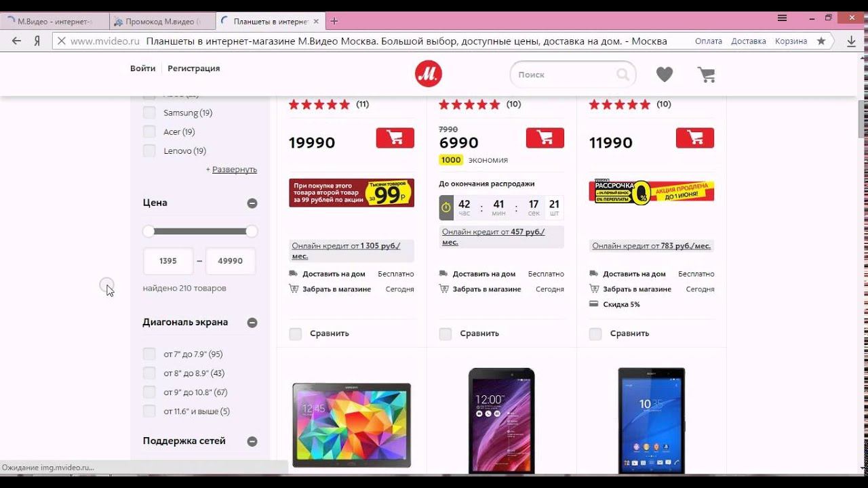Click the right handle of the price slider
The width and height of the screenshot is (868, 488).
(252, 231)
